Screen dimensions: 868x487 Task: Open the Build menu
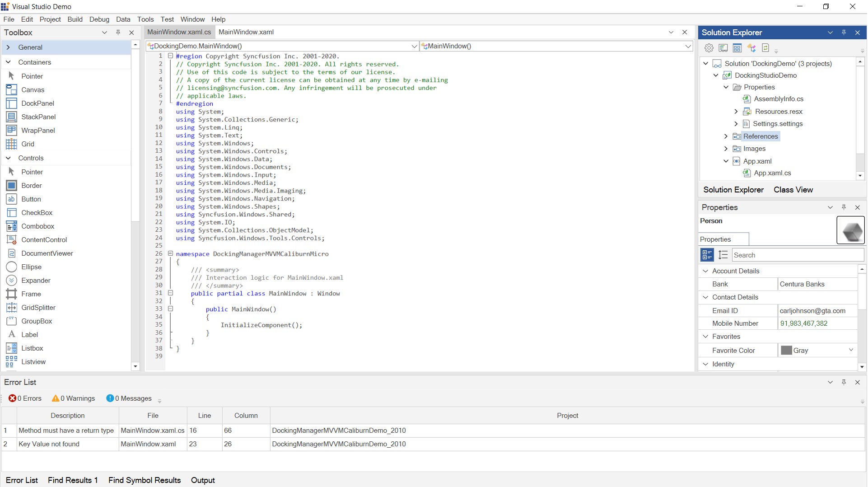[75, 19]
